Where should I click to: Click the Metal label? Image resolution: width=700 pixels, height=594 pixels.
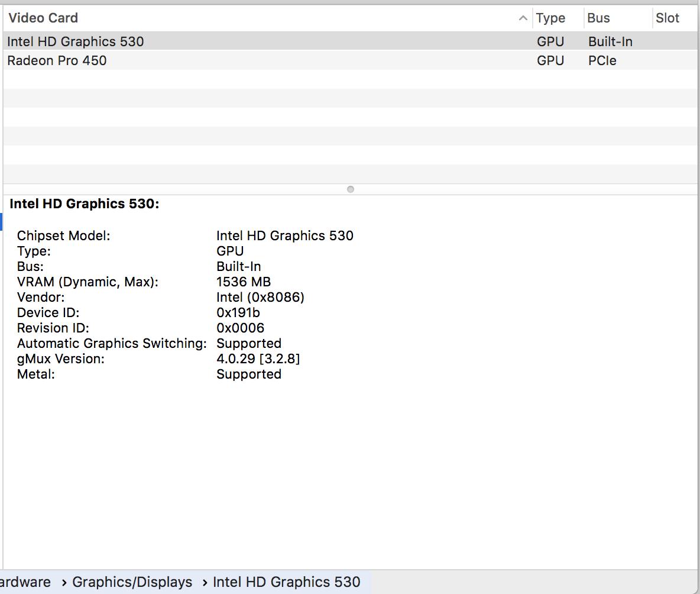coord(35,375)
